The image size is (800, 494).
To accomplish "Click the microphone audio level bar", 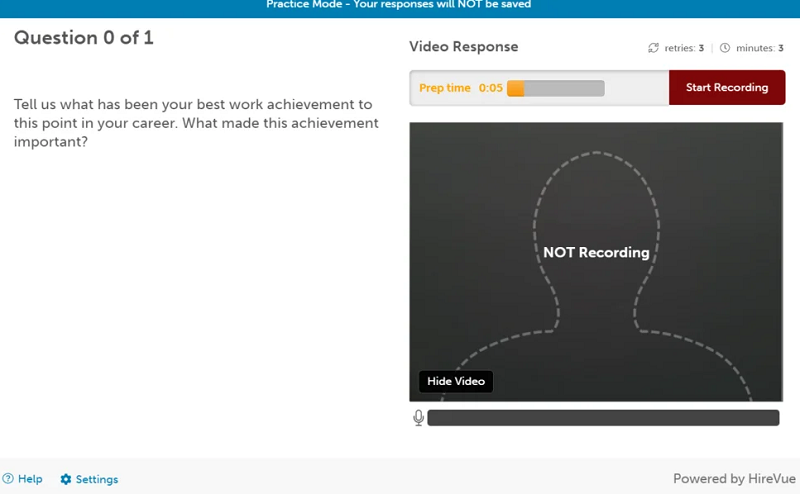I will point(603,418).
